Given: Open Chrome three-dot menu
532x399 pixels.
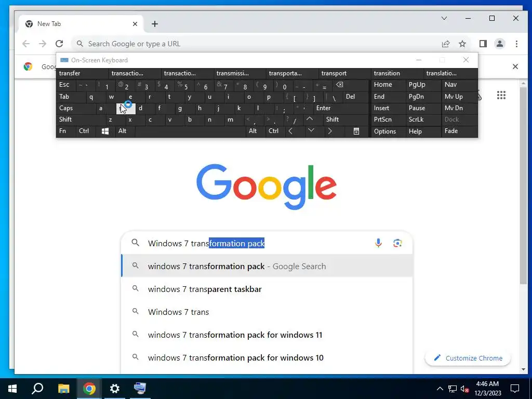Looking at the screenshot, I should pyautogui.click(x=516, y=44).
